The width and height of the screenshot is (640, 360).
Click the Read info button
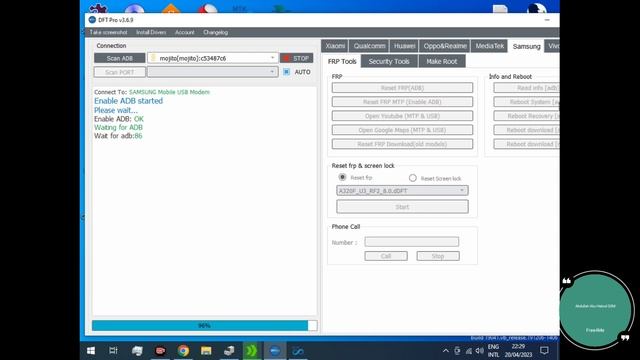tap(526, 88)
